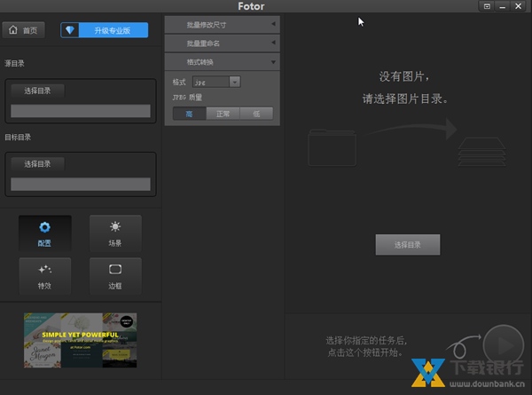
Task: Set JPEG quality to 正常
Action: 223,114
